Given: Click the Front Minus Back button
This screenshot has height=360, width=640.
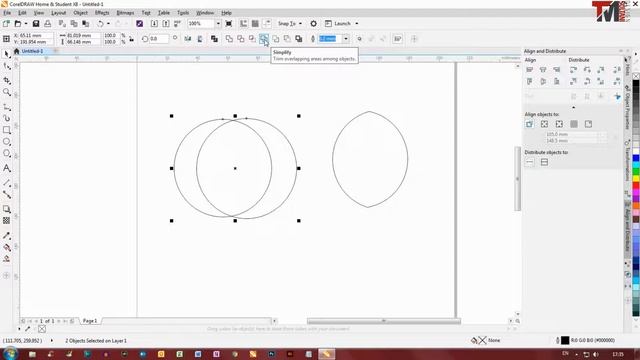Looking at the screenshot, I should pos(276,39).
